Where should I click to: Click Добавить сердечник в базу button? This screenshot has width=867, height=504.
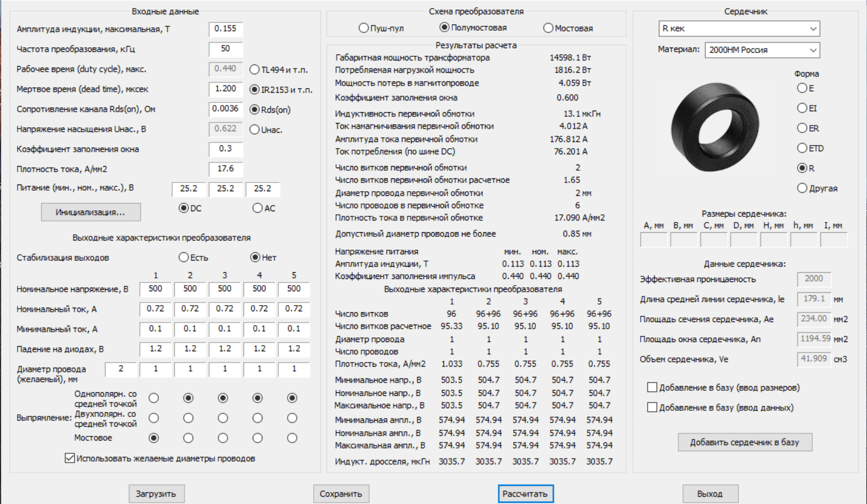[x=744, y=442]
